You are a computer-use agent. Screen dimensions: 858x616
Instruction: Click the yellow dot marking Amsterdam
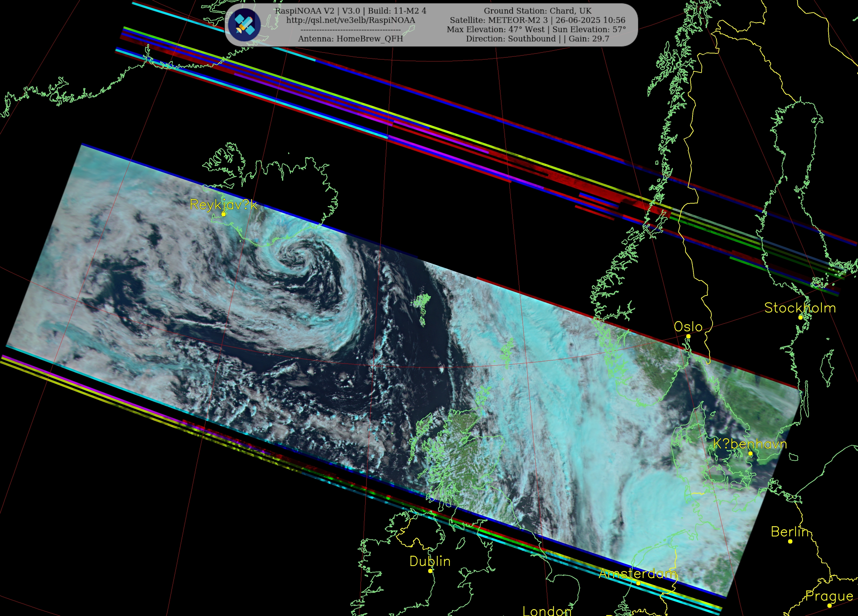pyautogui.click(x=638, y=583)
